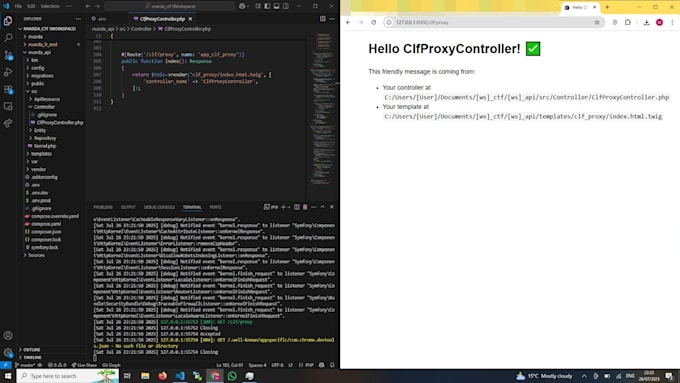Switch to the Debug Console tab

click(159, 207)
